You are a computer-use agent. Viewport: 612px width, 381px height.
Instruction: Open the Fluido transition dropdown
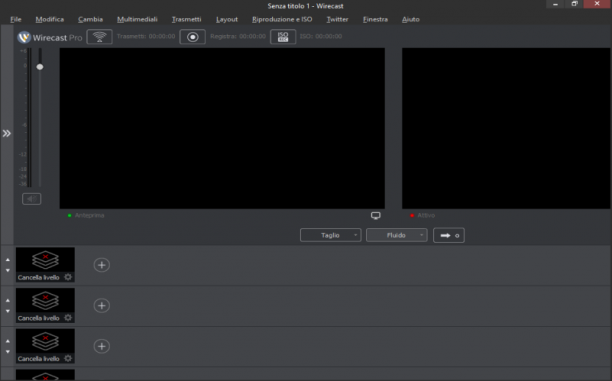tap(397, 235)
